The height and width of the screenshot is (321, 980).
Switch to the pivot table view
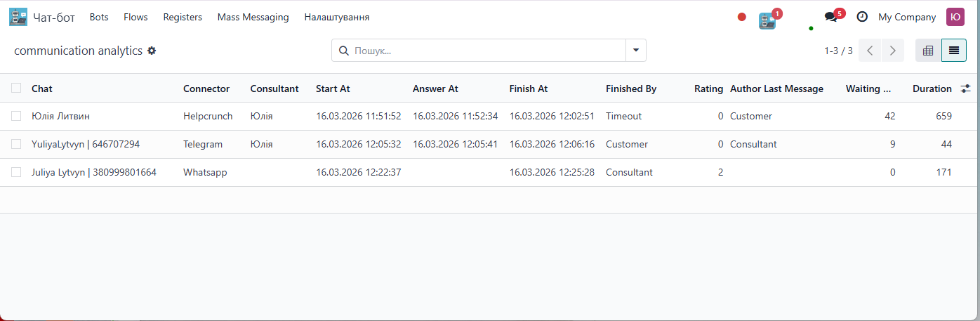click(927, 51)
